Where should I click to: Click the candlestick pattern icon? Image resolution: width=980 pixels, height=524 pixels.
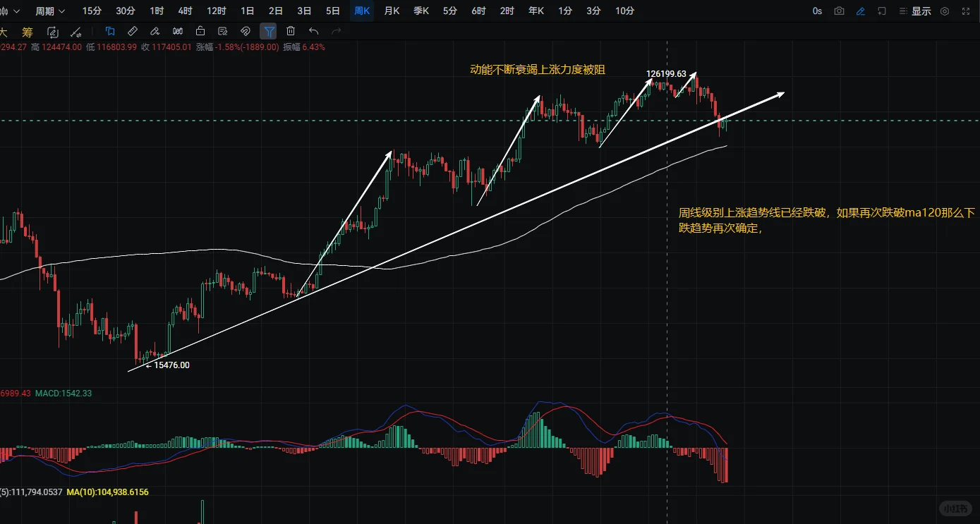point(178,31)
